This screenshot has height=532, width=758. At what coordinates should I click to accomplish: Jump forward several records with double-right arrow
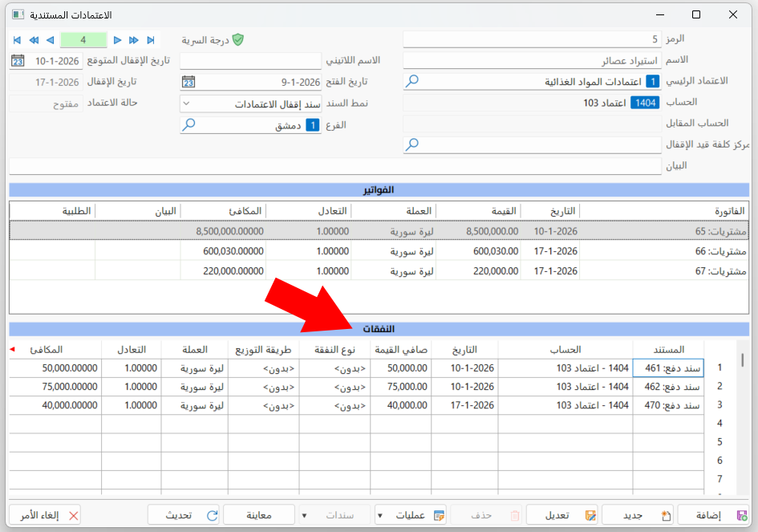point(134,40)
